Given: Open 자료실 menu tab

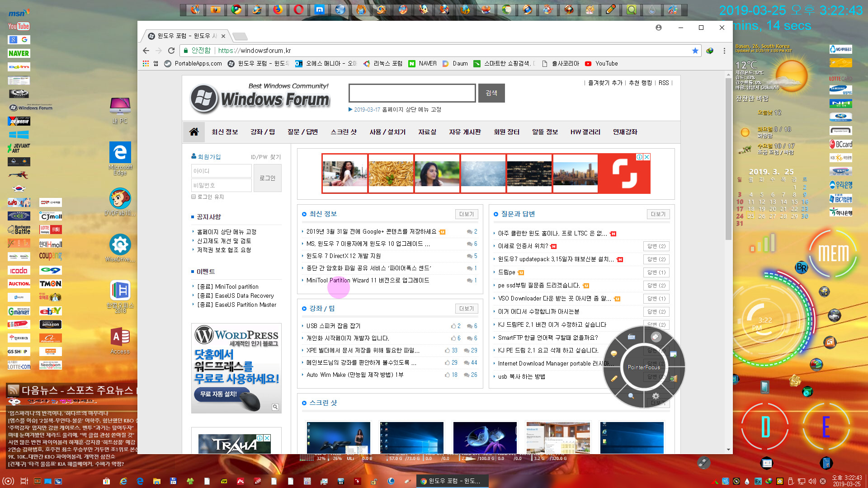Looking at the screenshot, I should point(427,132).
